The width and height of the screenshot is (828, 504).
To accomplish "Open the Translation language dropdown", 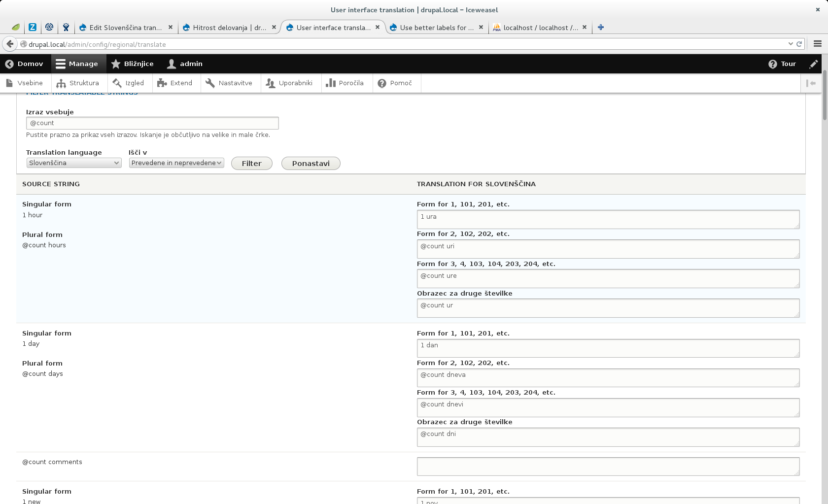I will pos(73,163).
